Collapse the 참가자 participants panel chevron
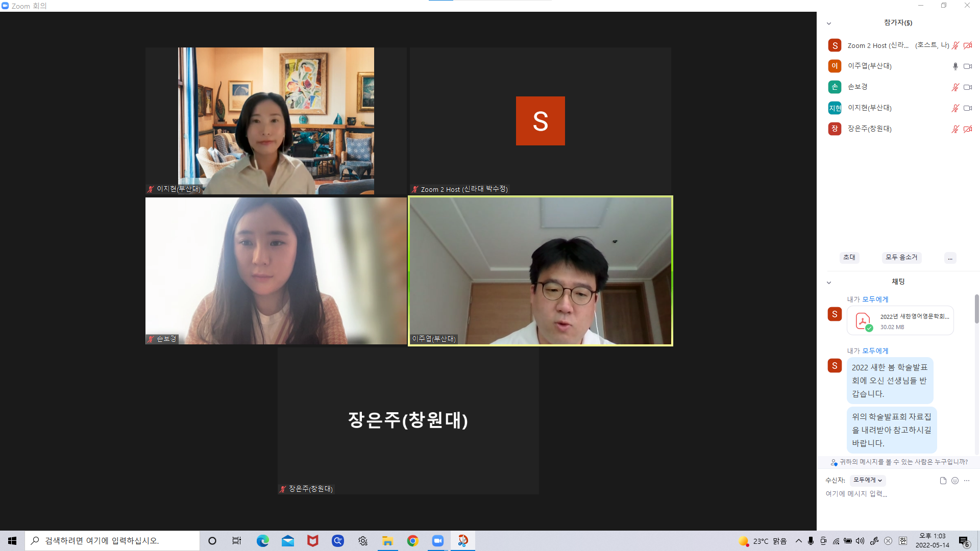 829,23
